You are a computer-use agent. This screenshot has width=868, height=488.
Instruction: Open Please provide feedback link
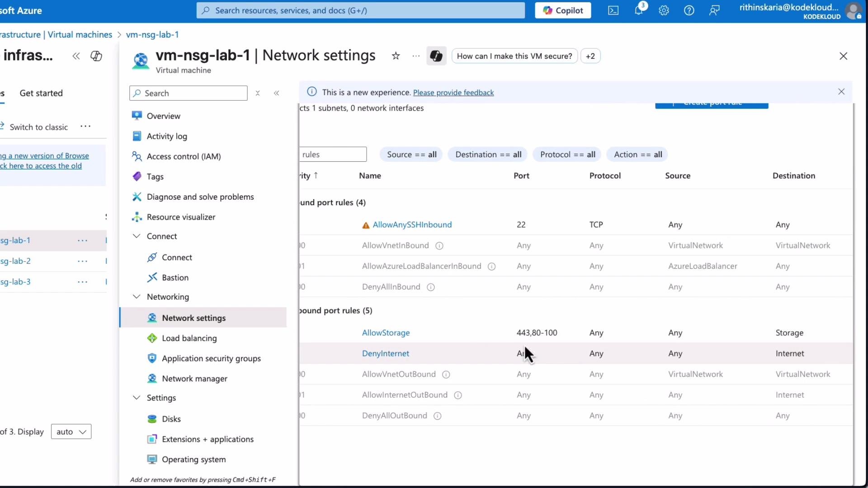[453, 93]
